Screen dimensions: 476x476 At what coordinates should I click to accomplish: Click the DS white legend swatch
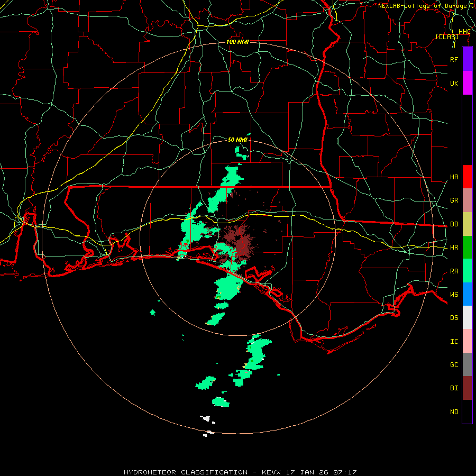[x=467, y=317]
